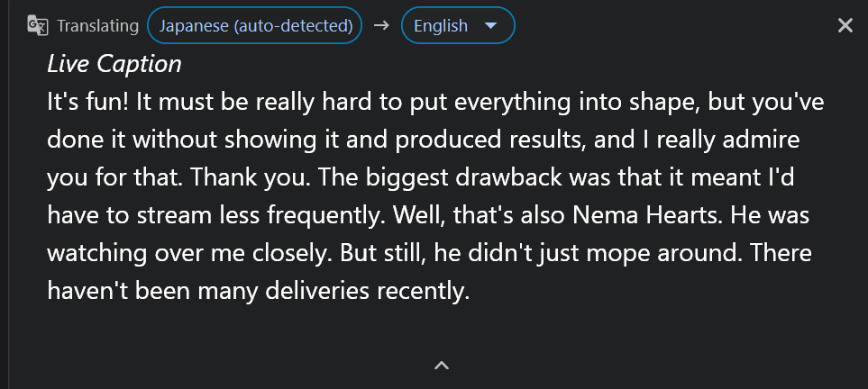This screenshot has height=389, width=868.
Task: Click "haven't been many deliveries recently" text
Action: (258, 292)
